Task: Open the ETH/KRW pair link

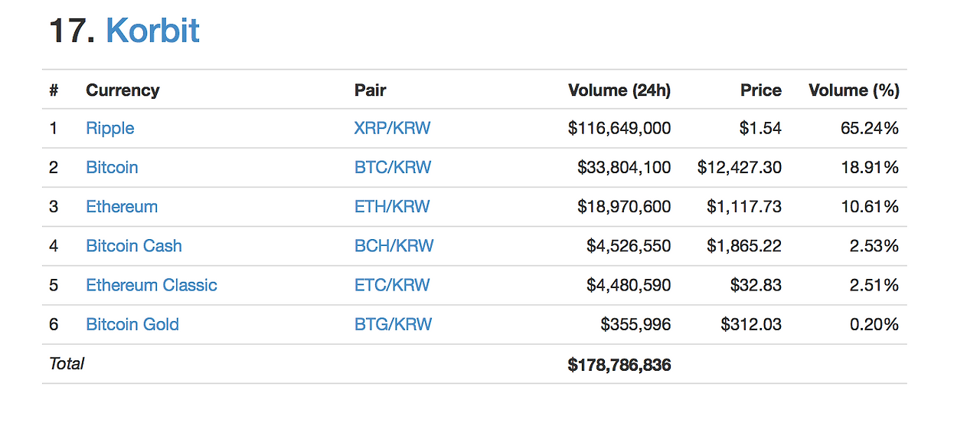Action: pyautogui.click(x=392, y=206)
